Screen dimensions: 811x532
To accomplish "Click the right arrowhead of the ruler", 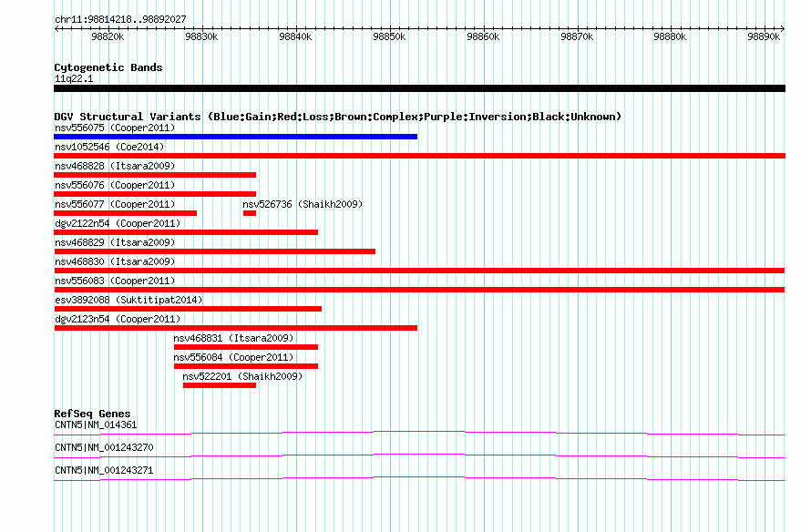I will coord(783,28).
